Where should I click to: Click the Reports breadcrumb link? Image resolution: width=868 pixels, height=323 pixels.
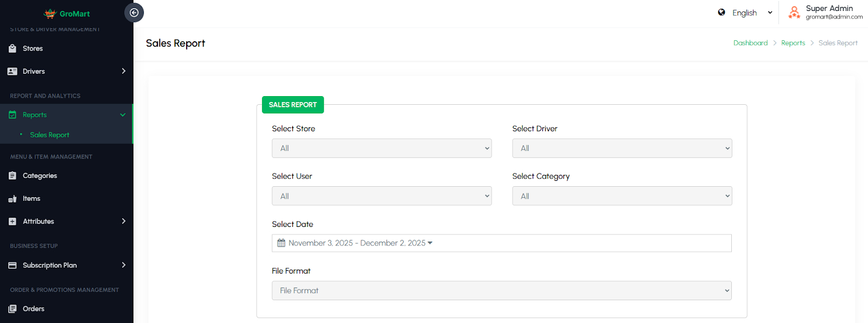pos(793,43)
